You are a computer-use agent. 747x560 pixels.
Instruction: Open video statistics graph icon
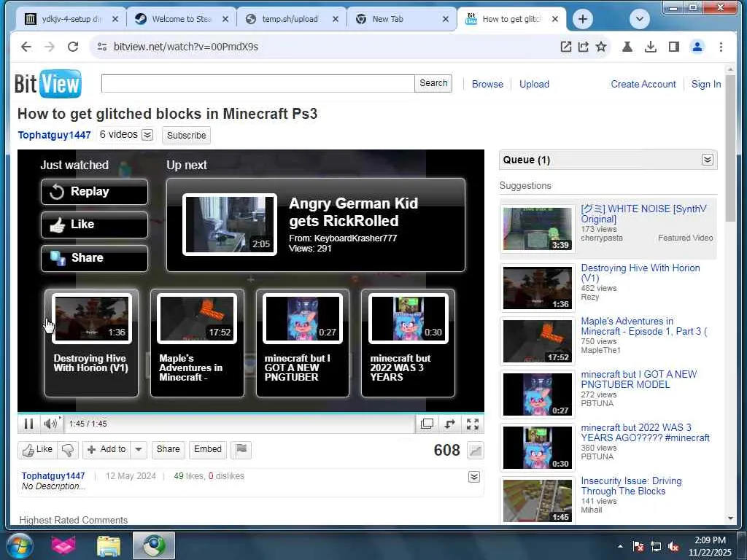click(x=475, y=450)
